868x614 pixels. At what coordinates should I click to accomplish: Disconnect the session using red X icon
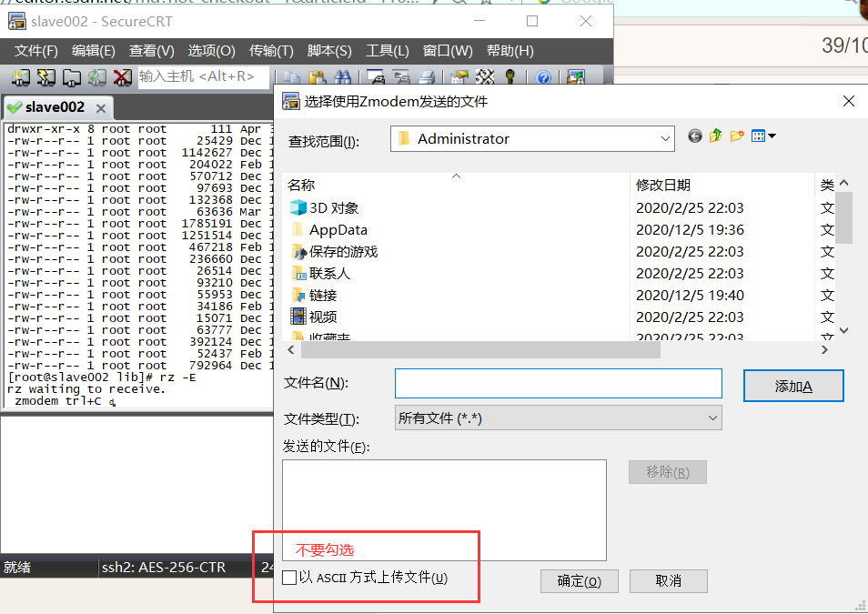[x=122, y=78]
